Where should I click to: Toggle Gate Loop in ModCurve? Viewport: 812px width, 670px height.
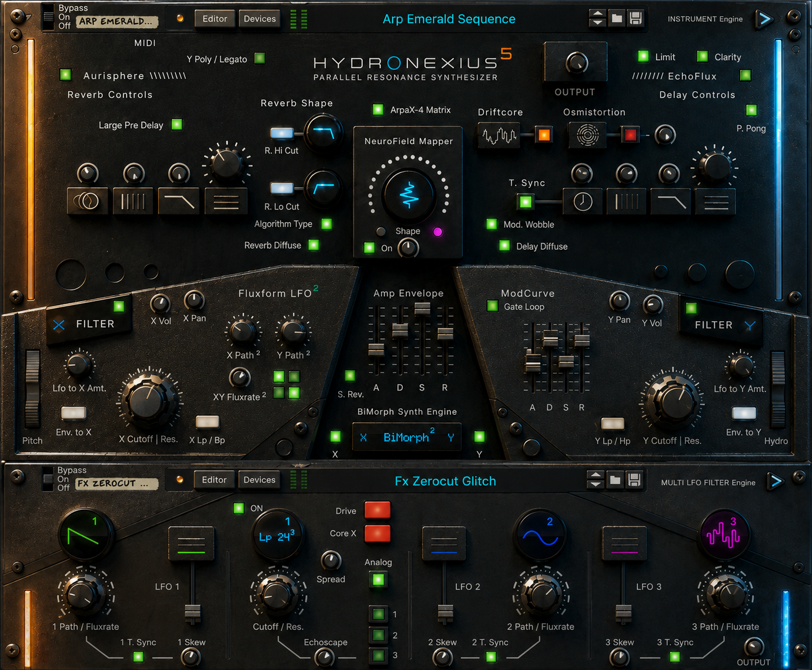pyautogui.click(x=492, y=306)
